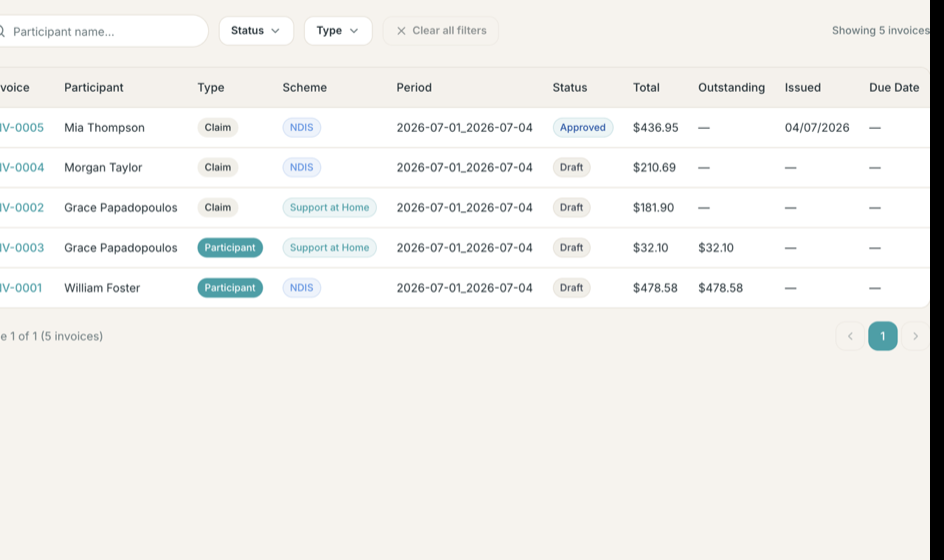This screenshot has width=944, height=560.
Task: Sort by the Outstanding column header
Action: pyautogui.click(x=731, y=87)
